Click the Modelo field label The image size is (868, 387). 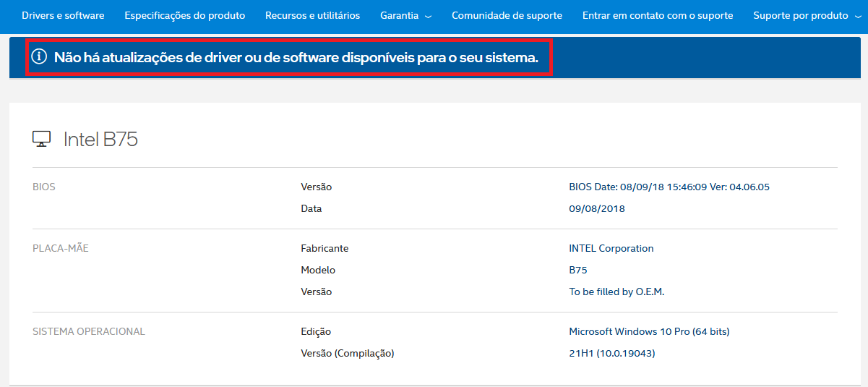[318, 270]
